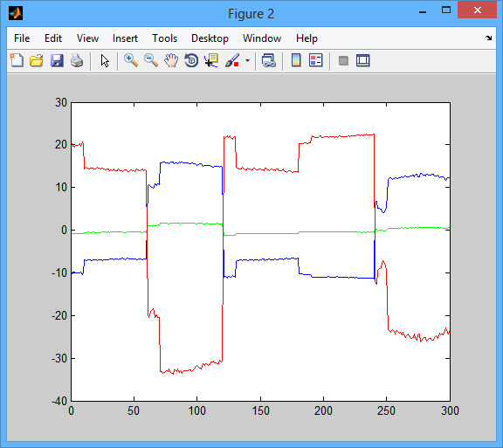The height and width of the screenshot is (448, 503).
Task: Print the figure using the printer icon
Action: (77, 60)
